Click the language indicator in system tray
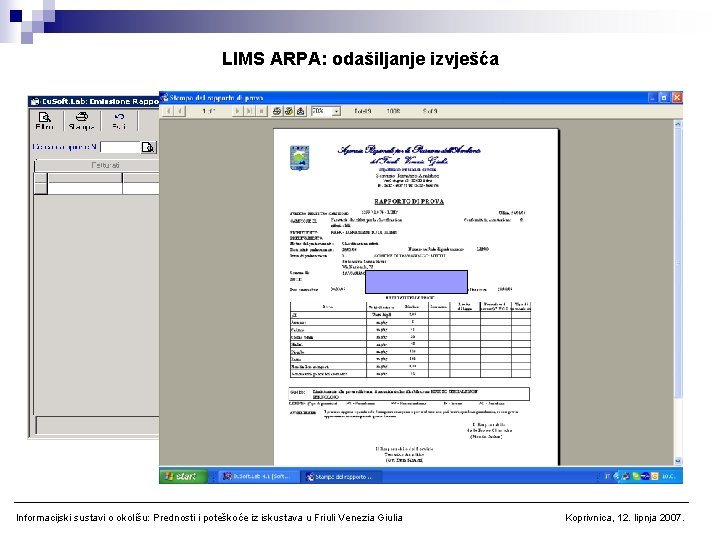The image size is (720, 540). [607, 476]
